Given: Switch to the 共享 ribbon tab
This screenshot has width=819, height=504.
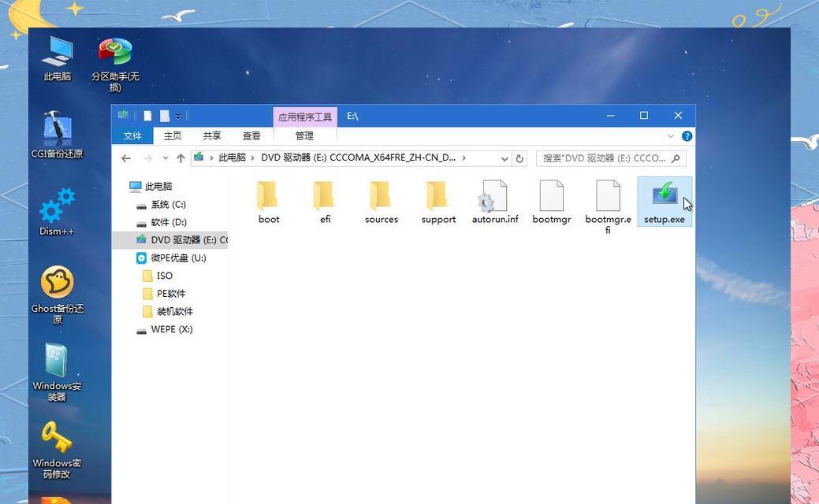Looking at the screenshot, I should (x=211, y=135).
